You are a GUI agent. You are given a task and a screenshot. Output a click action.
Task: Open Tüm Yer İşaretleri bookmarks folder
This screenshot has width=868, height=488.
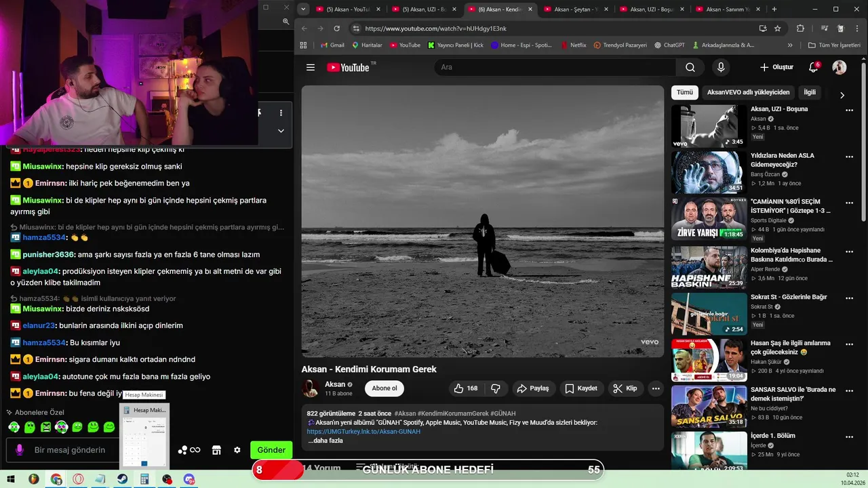(834, 45)
